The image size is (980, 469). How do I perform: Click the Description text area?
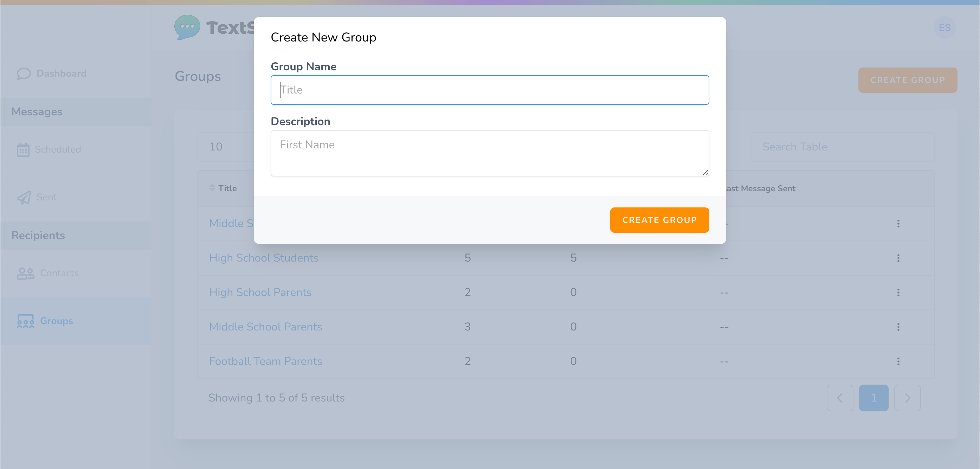tap(489, 153)
